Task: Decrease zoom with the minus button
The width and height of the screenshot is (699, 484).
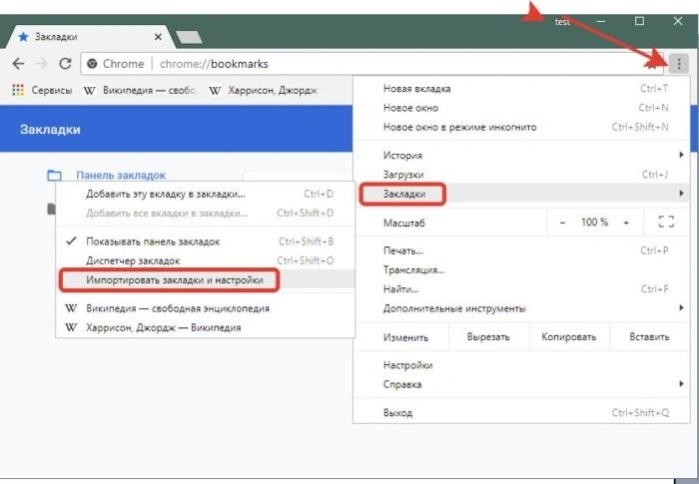Action: (x=563, y=222)
